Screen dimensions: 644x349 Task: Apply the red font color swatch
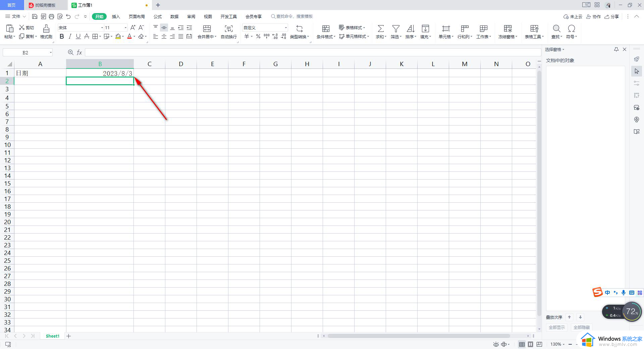129,36
